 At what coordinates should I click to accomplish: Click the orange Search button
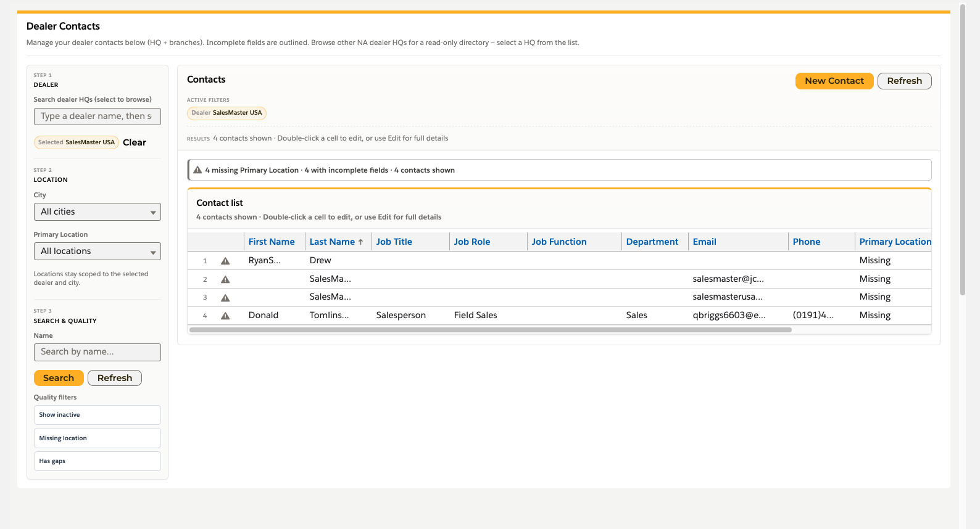pyautogui.click(x=59, y=378)
